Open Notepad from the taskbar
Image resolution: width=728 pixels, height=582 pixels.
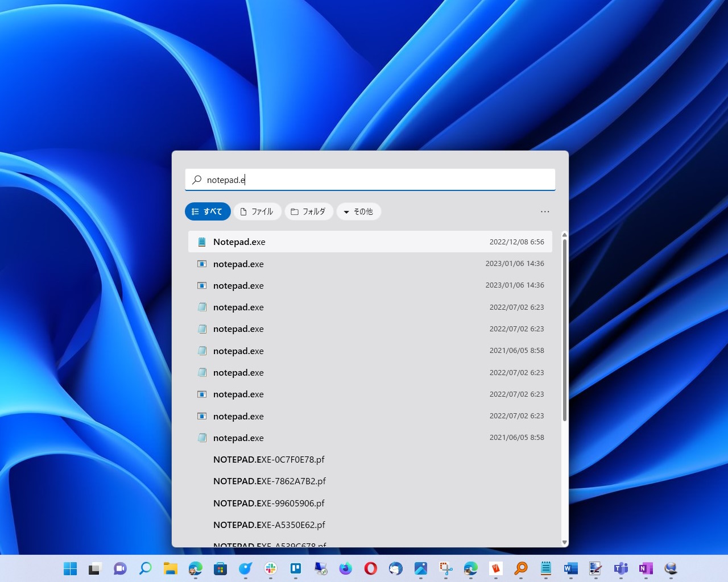(x=546, y=568)
